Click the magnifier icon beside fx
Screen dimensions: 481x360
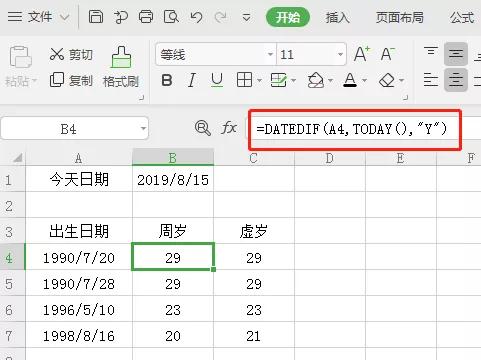point(203,128)
